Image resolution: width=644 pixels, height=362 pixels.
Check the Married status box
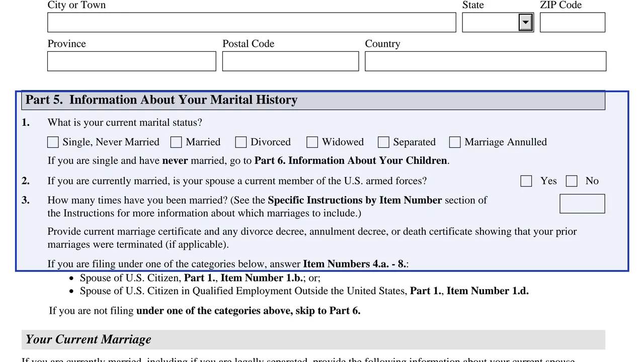(176, 142)
